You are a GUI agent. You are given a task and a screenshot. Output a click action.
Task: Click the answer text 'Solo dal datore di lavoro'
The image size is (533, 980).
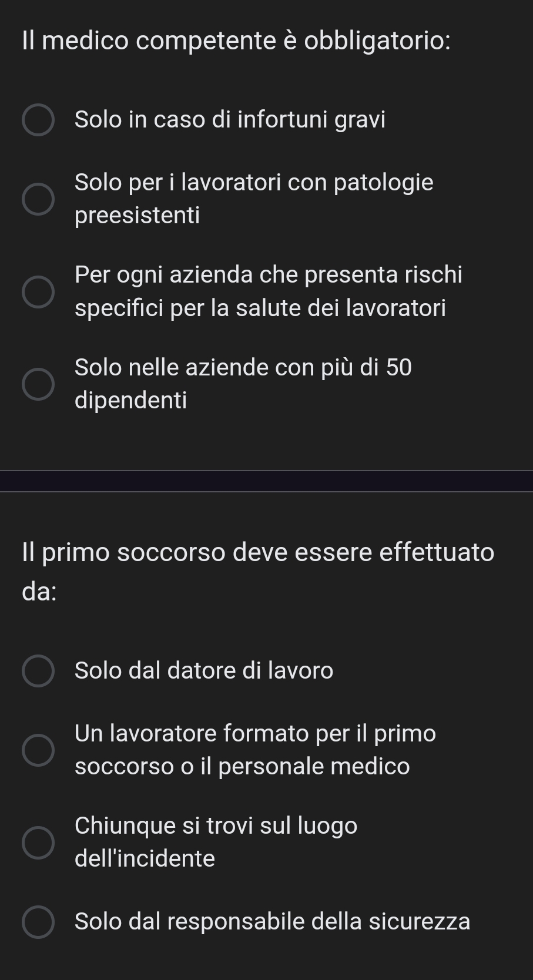[x=204, y=670]
